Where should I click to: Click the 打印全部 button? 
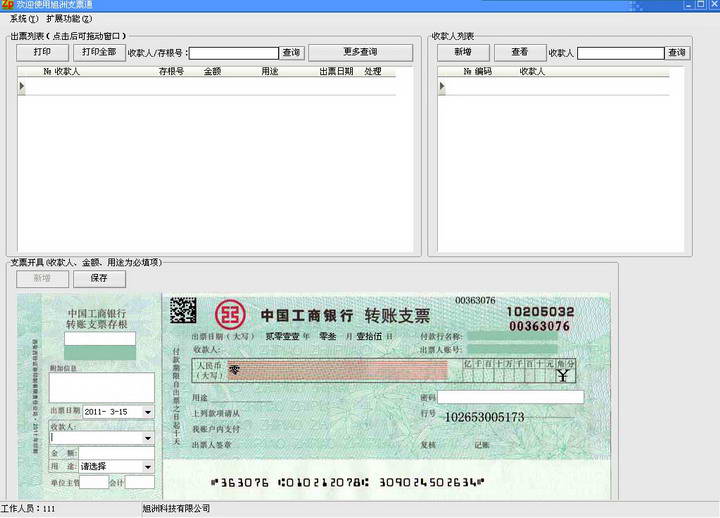pos(99,52)
